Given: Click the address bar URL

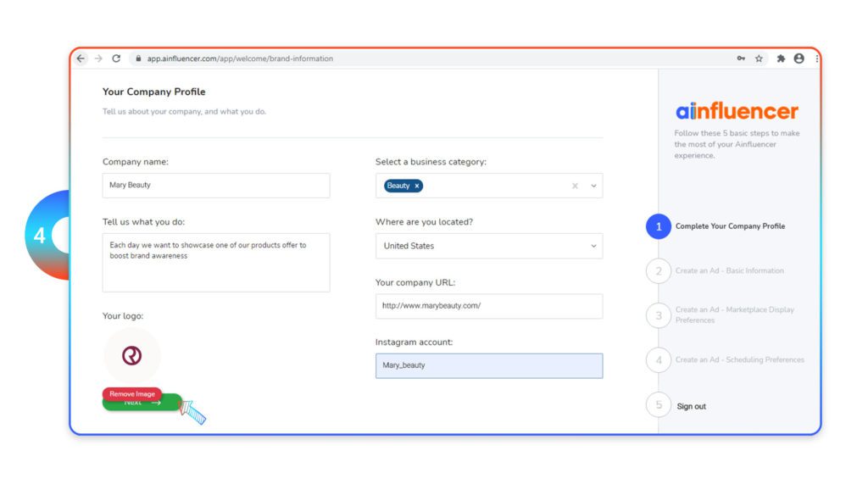Looking at the screenshot, I should (x=240, y=58).
